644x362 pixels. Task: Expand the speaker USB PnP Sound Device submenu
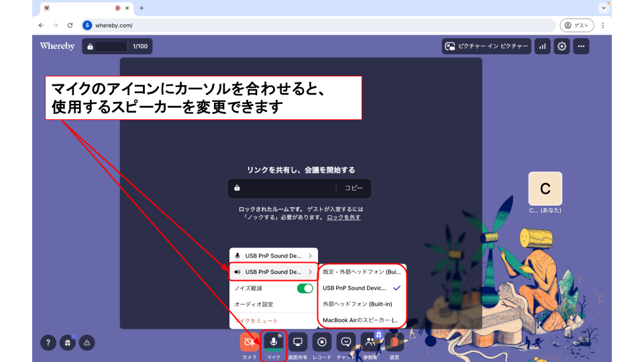click(x=272, y=271)
